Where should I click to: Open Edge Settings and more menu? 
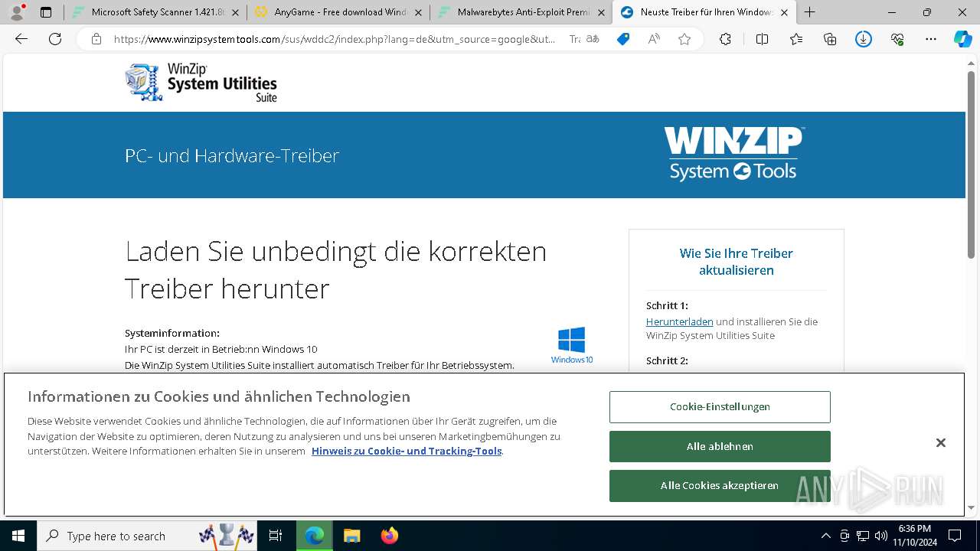point(931,39)
